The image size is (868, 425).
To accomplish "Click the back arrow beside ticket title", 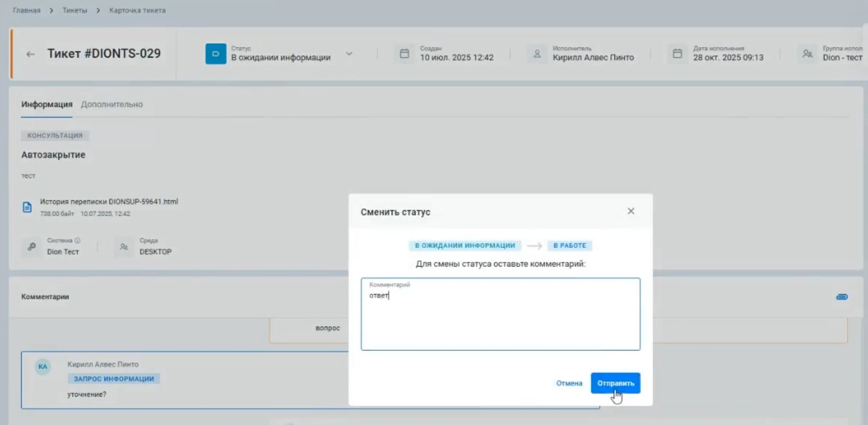I will [x=31, y=54].
